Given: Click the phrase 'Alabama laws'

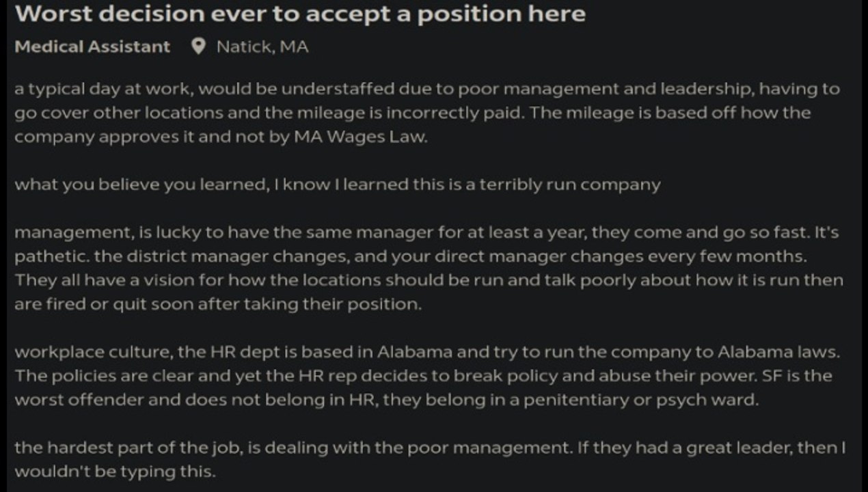Looking at the screenshot, I should point(778,352).
